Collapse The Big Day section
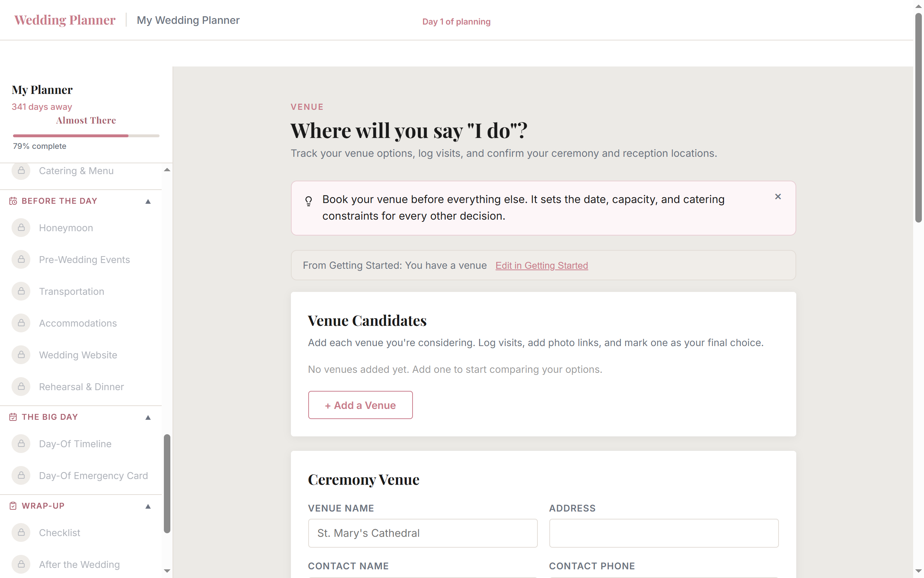Screen dimensions: 924x578 click(148, 418)
